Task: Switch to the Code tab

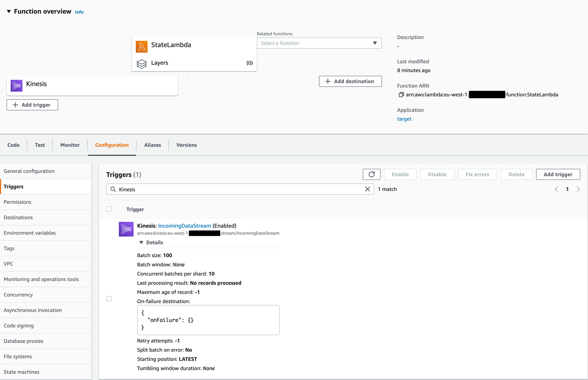Action: coord(13,145)
